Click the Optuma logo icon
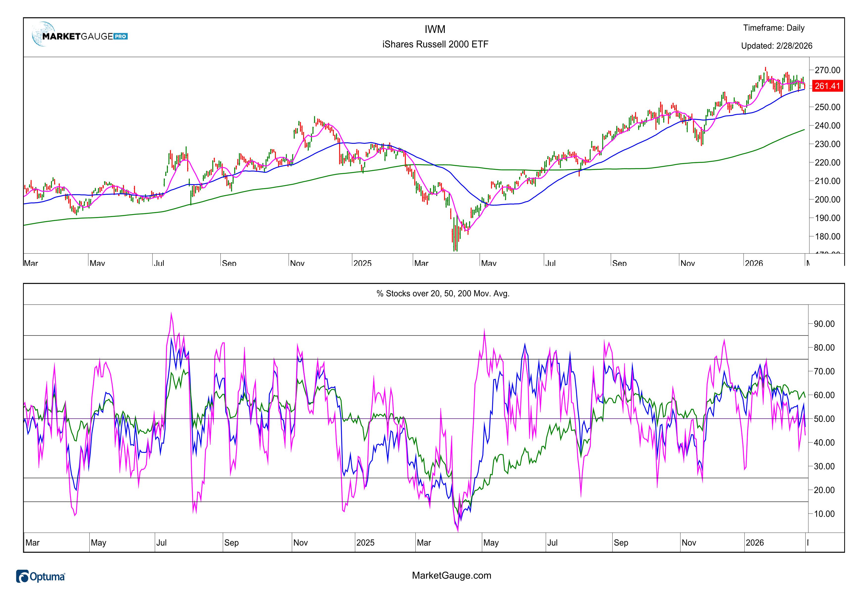Image resolution: width=868 pixels, height=614 pixels. [x=22, y=577]
